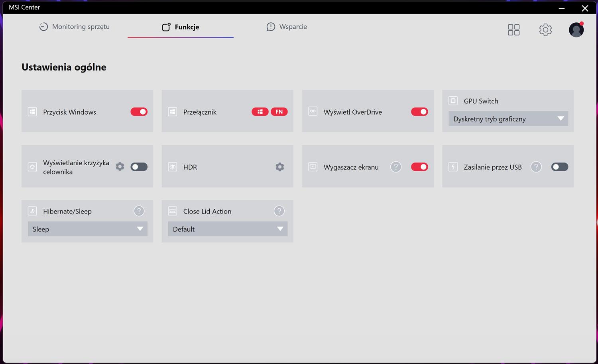598x364 pixels.
Task: Click help icon for Close Lid Action
Action: (279, 211)
